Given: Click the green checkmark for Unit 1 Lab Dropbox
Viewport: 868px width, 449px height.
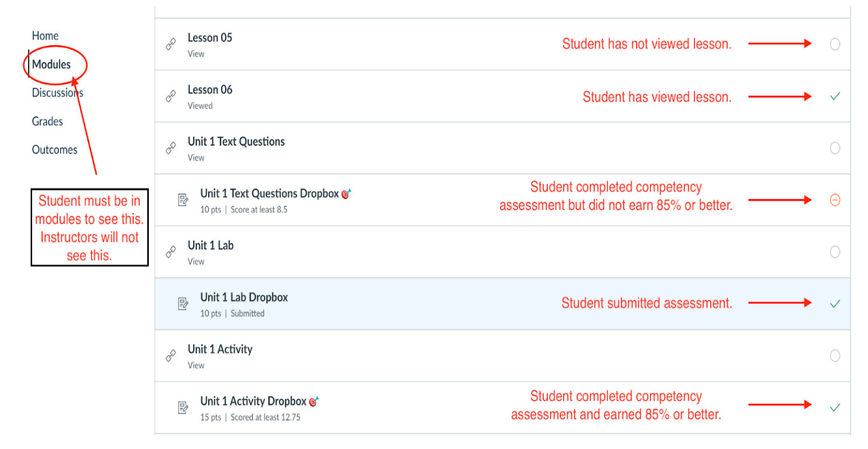Looking at the screenshot, I should 835,304.
